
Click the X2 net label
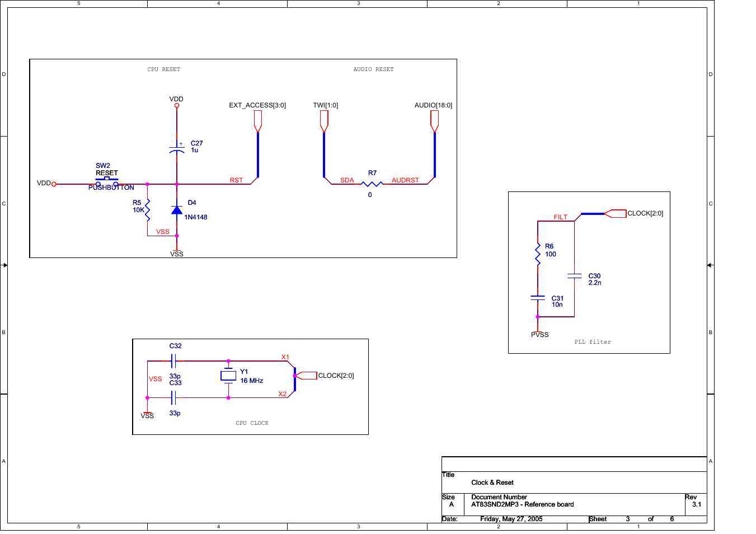(x=283, y=394)
